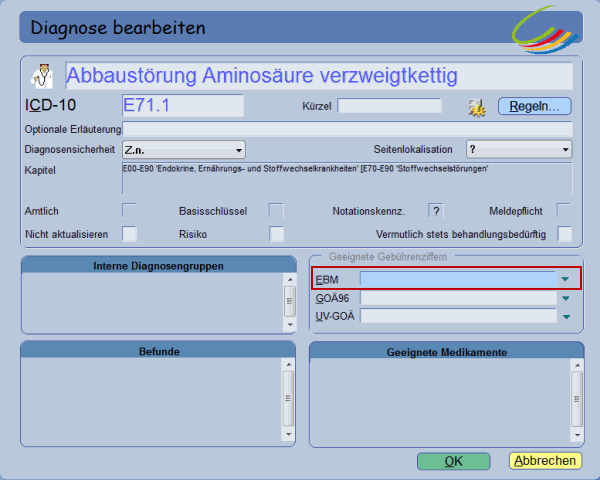Click the Optionale Erläuterung text field
The width and height of the screenshot is (600, 480).
coord(347,129)
